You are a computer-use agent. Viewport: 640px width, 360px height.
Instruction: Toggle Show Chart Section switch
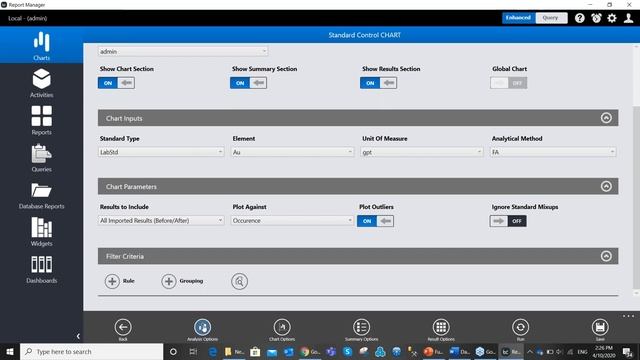(x=116, y=83)
